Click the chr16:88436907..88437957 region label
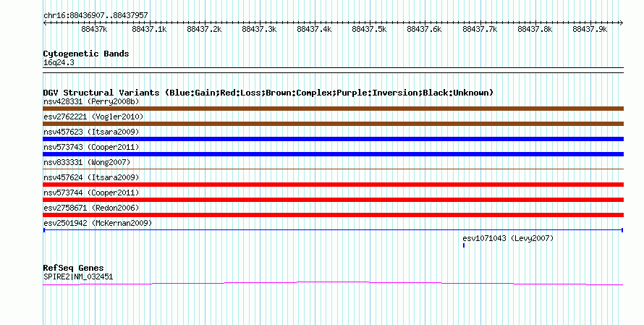 click(96, 15)
